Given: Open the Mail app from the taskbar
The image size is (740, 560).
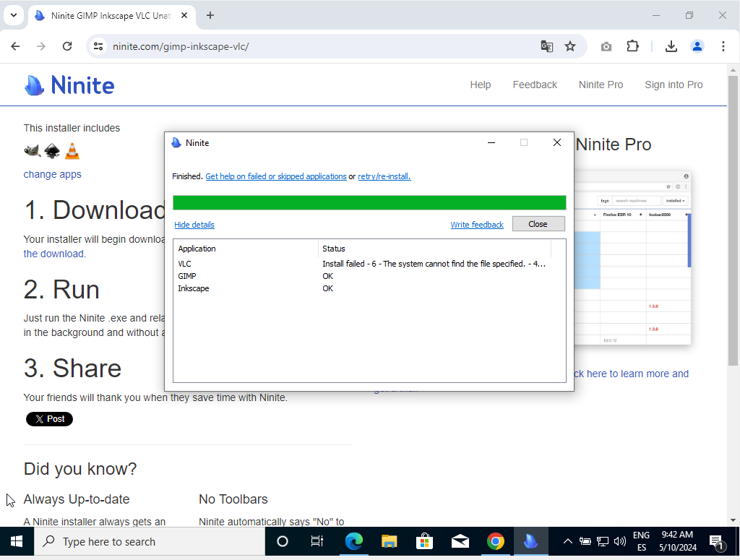Looking at the screenshot, I should click(460, 542).
